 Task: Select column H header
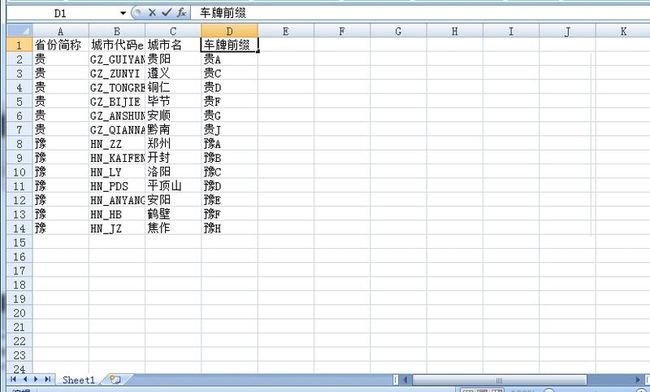(x=455, y=31)
